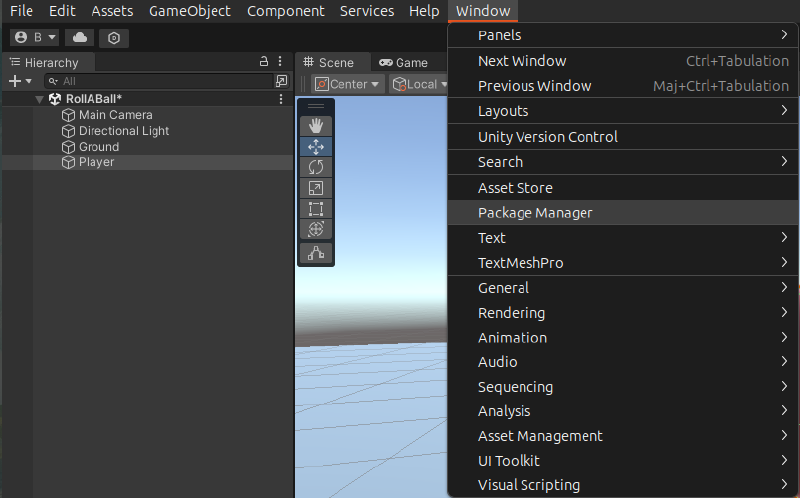Open the Component menu

tap(286, 11)
